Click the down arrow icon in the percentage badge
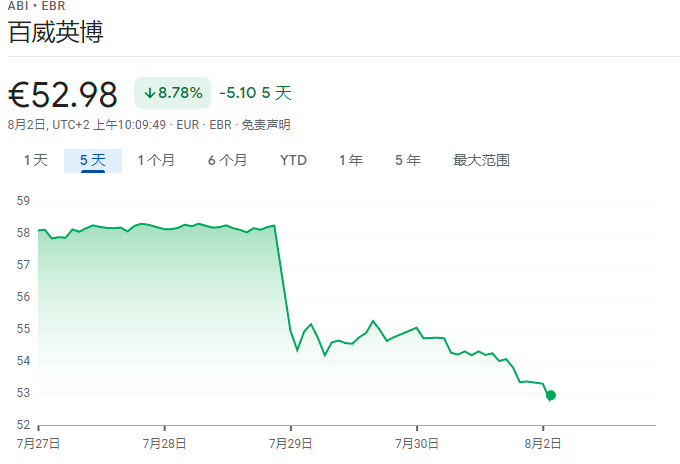The height and width of the screenshot is (464, 680). [x=149, y=93]
